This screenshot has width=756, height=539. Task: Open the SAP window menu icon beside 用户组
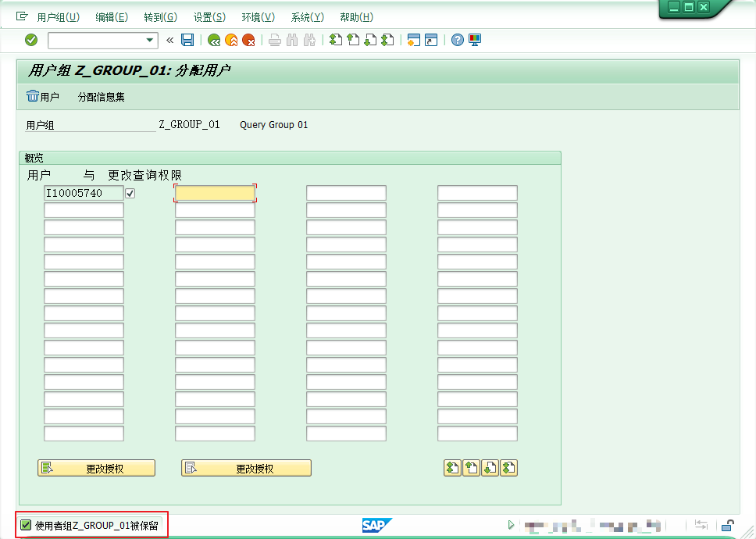coord(22,16)
